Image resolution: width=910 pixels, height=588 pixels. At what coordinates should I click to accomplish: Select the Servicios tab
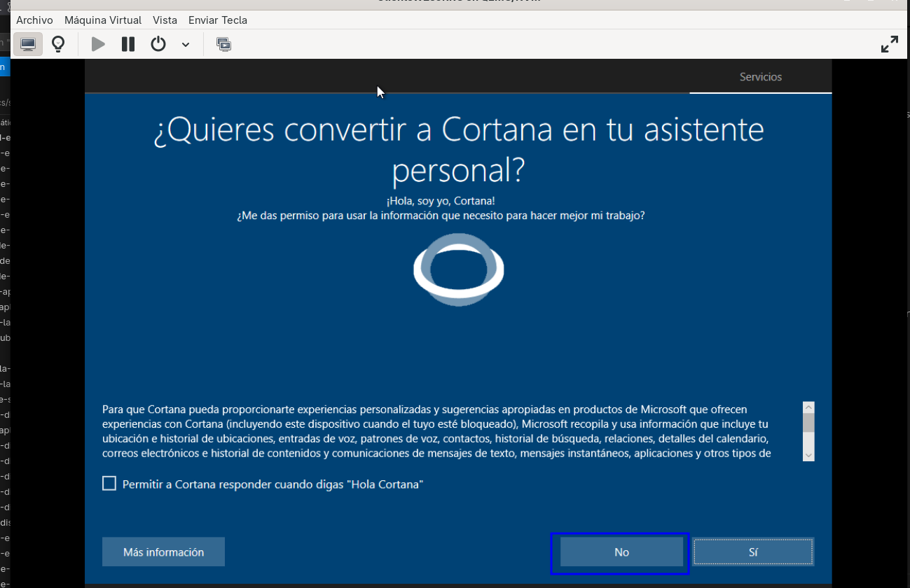(761, 77)
